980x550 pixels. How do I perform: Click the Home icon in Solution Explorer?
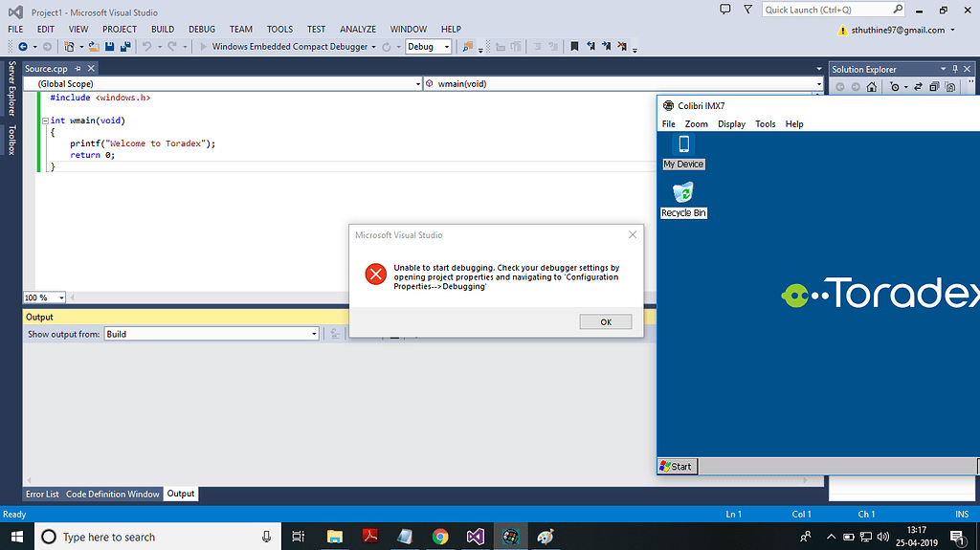871,87
